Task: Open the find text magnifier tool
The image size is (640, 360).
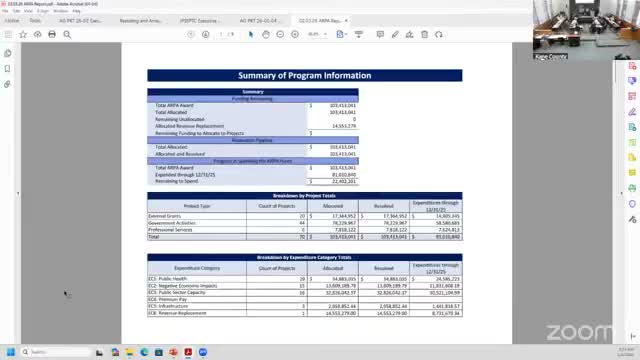Action: click(x=67, y=35)
